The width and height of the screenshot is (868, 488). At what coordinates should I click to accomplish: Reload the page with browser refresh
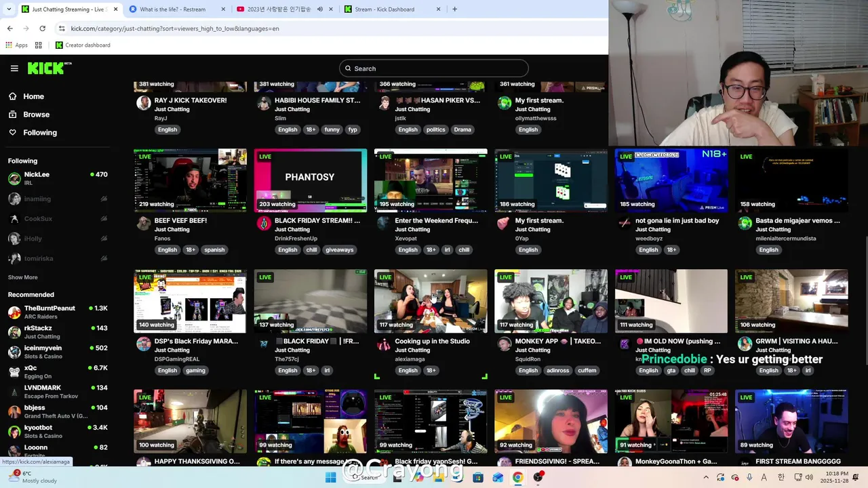(42, 28)
